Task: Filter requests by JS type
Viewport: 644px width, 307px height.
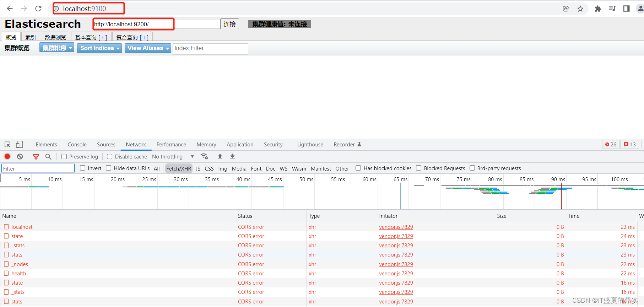Action: tap(198, 168)
